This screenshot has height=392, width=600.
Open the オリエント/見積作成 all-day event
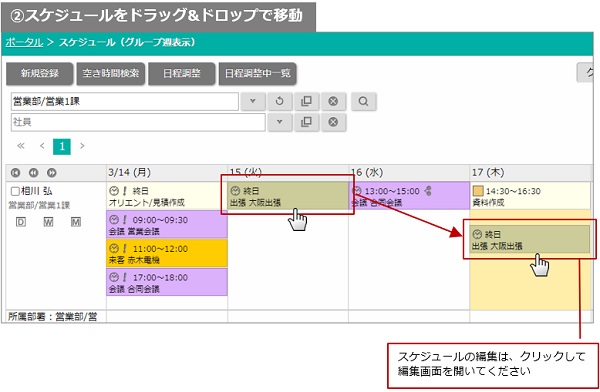tap(167, 196)
